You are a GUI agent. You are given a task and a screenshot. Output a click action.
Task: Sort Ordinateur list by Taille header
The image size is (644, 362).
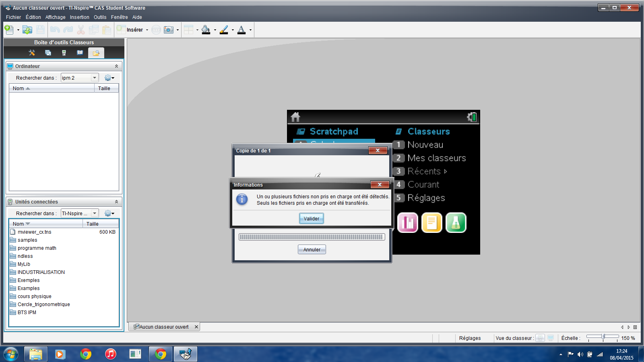click(107, 88)
